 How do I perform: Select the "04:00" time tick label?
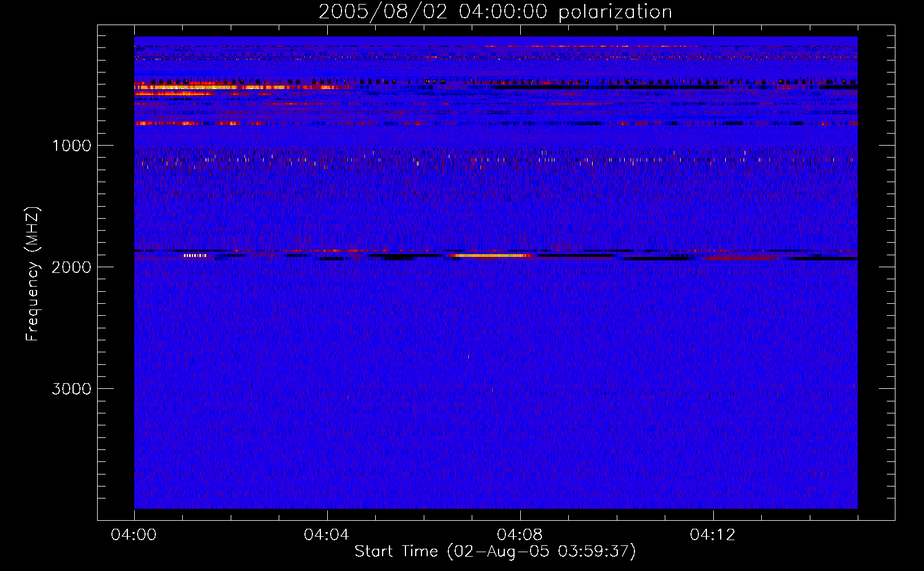[134, 534]
